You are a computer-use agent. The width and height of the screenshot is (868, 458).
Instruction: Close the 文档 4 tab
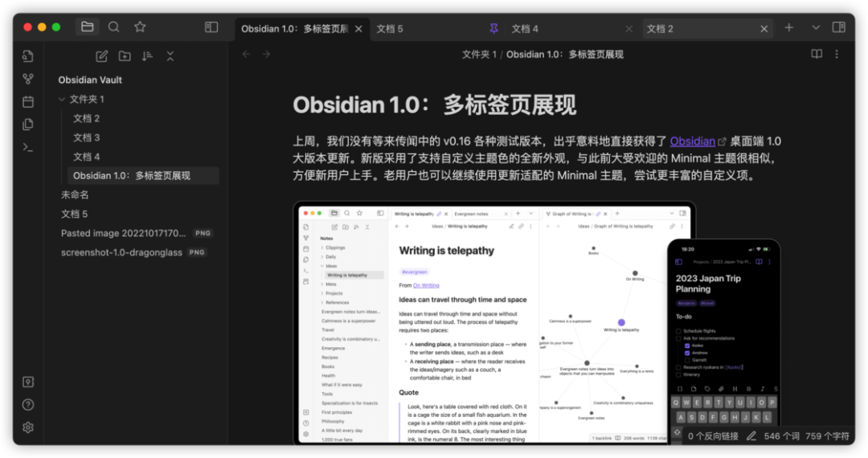click(628, 29)
